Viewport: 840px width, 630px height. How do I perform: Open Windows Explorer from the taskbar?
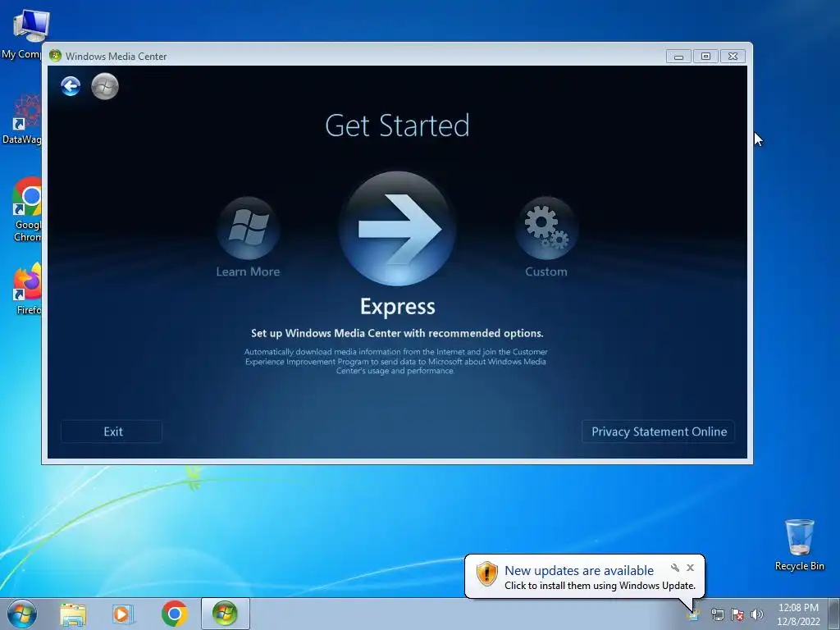[x=73, y=614]
